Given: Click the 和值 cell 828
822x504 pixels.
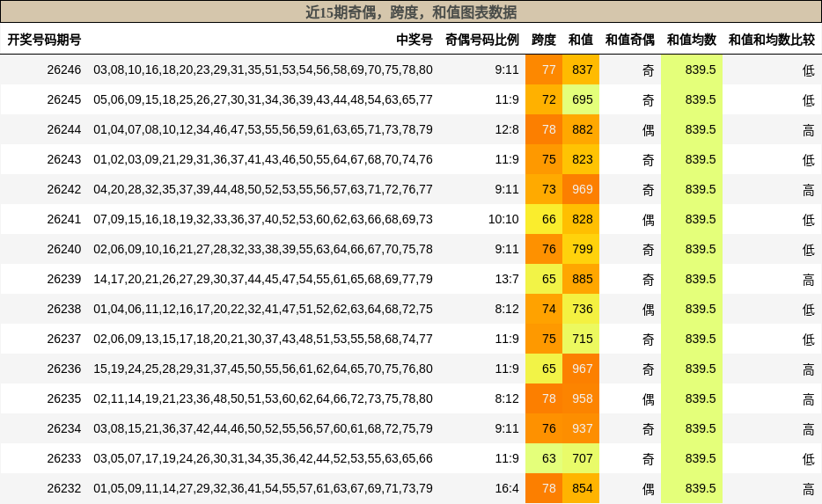Looking at the screenshot, I should pyautogui.click(x=581, y=219).
